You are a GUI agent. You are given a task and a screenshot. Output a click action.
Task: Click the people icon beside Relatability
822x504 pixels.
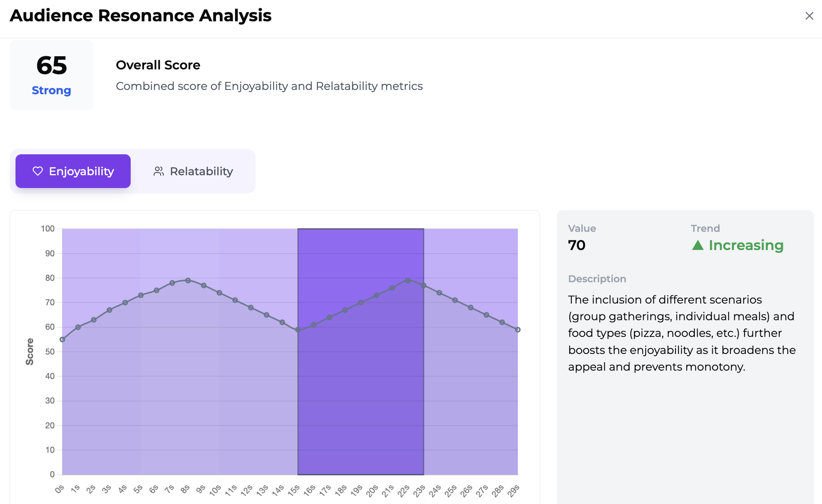(158, 171)
